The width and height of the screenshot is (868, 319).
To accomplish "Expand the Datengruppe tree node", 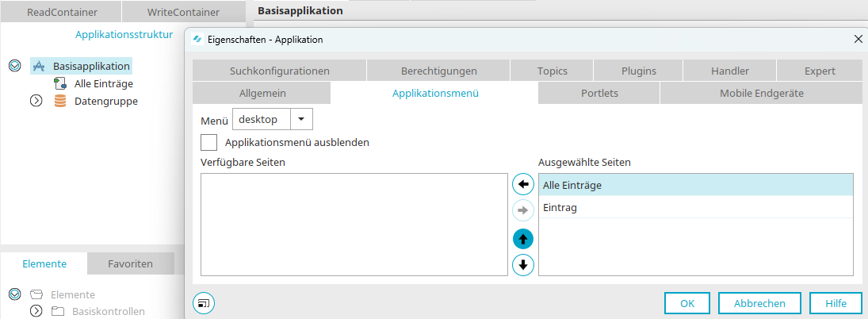I will click(x=36, y=101).
